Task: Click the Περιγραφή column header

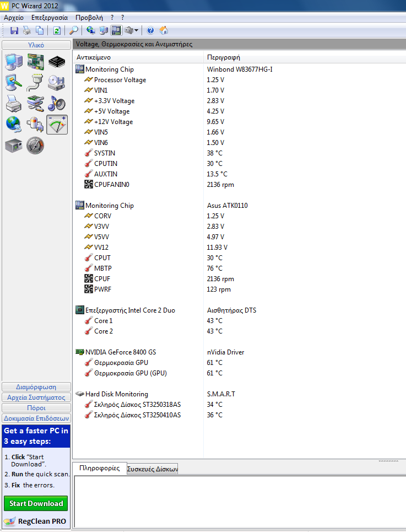Action: point(305,57)
